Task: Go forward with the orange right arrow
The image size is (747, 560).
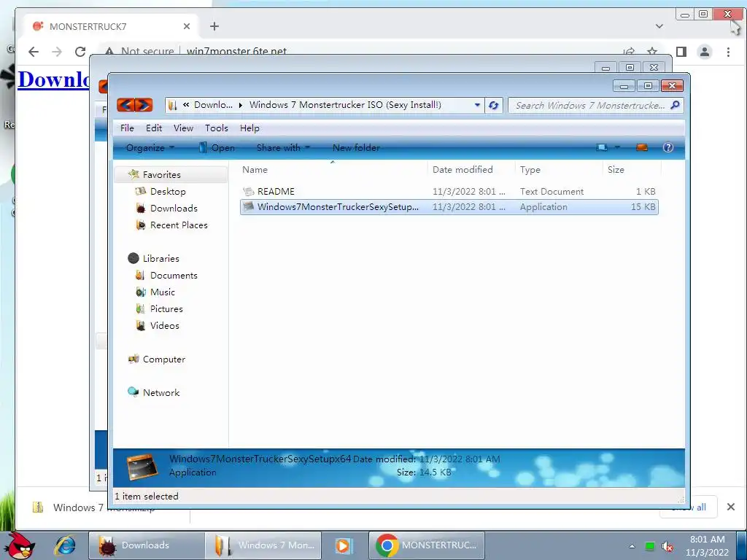Action: [144, 105]
